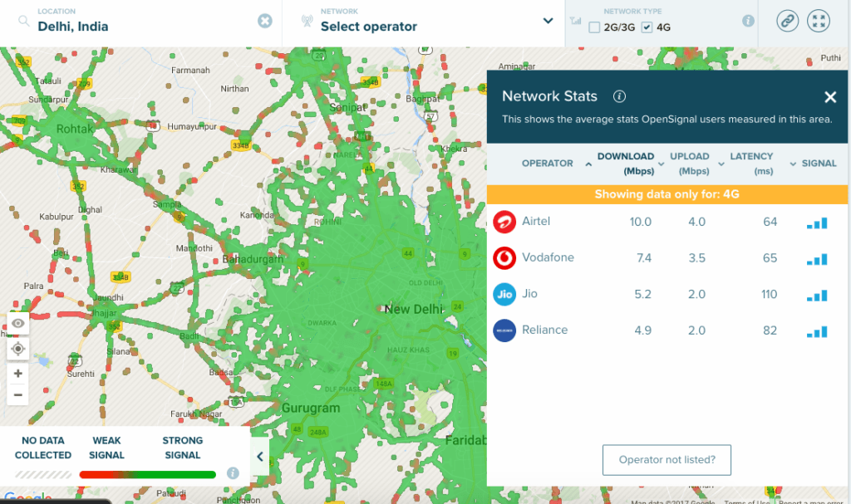Screen dimensions: 851x504
Task: Uncheck the 4G network checkbox
Action: tap(647, 27)
